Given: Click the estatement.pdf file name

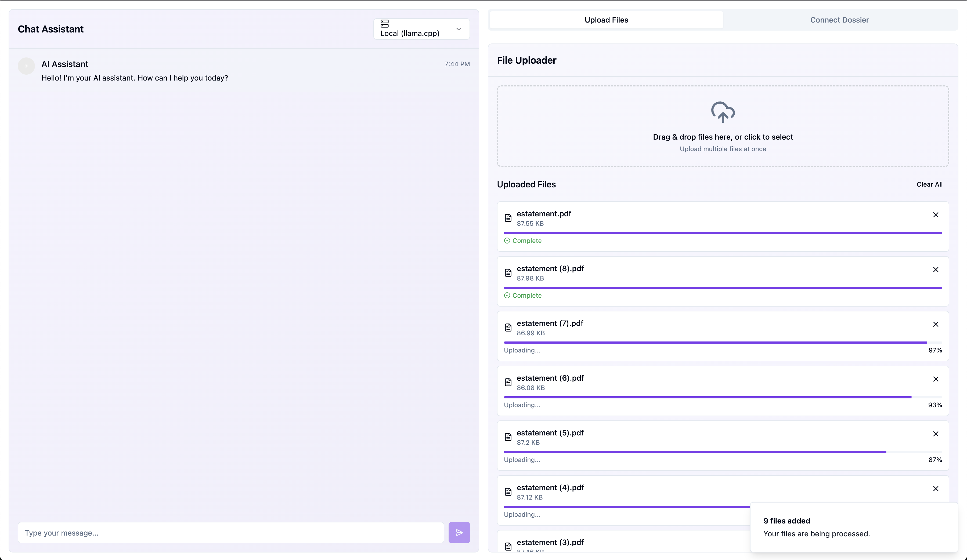Looking at the screenshot, I should (x=544, y=214).
